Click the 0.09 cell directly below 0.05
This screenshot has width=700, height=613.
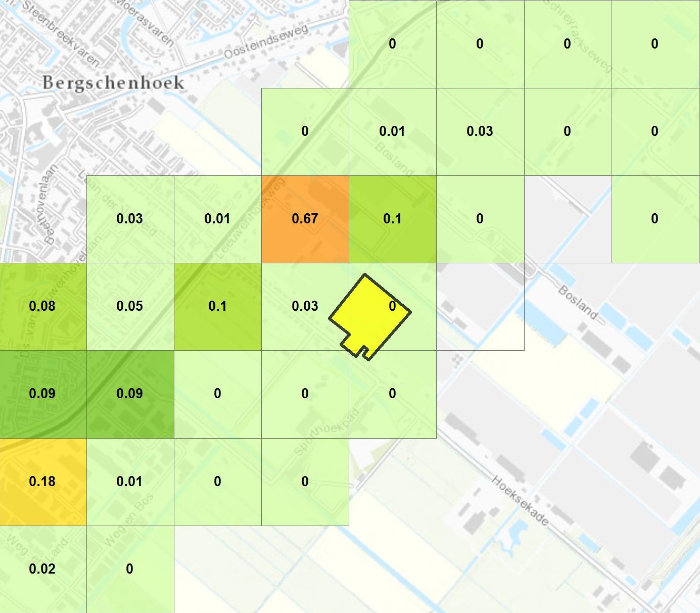tap(130, 394)
